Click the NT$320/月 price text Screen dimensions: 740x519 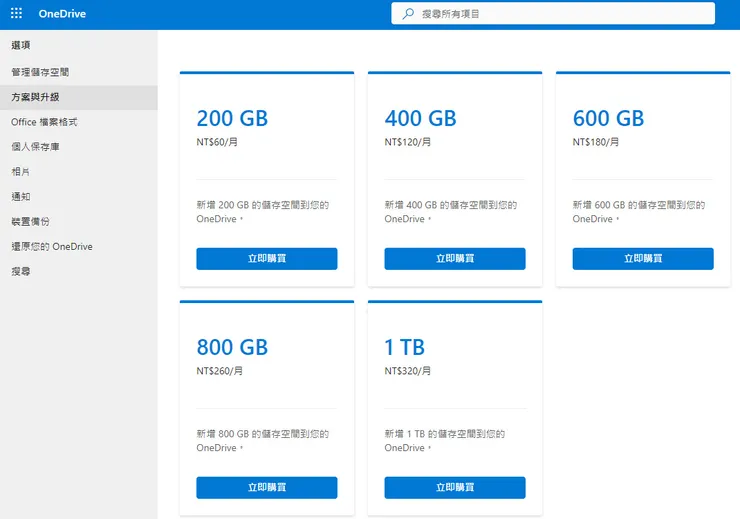tap(408, 371)
